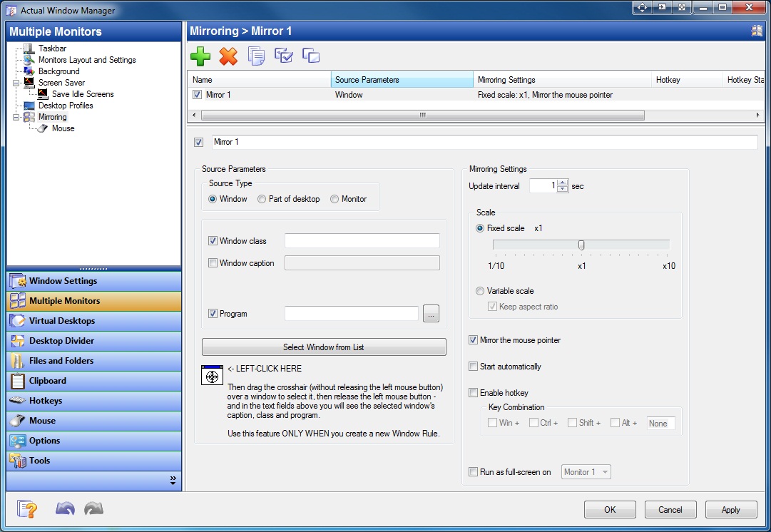Delete mirror with the red X icon
Viewport: 771px width, 532px height.
pyautogui.click(x=228, y=56)
